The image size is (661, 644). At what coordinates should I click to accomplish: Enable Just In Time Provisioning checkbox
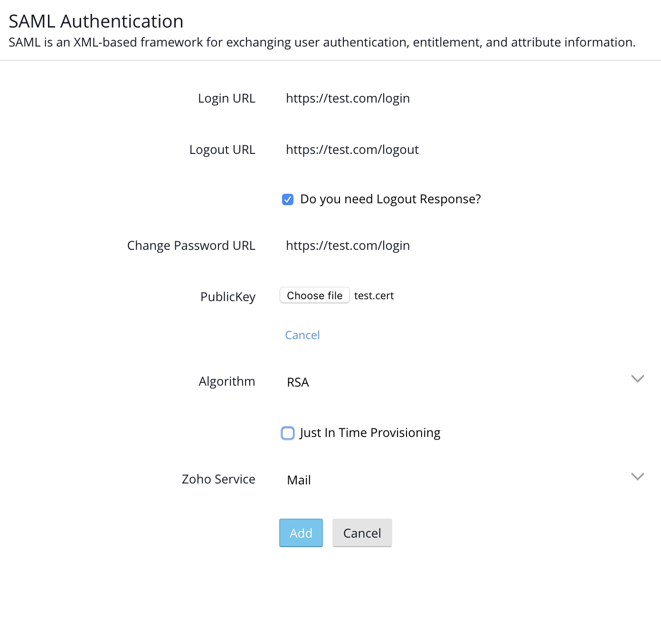(x=288, y=433)
